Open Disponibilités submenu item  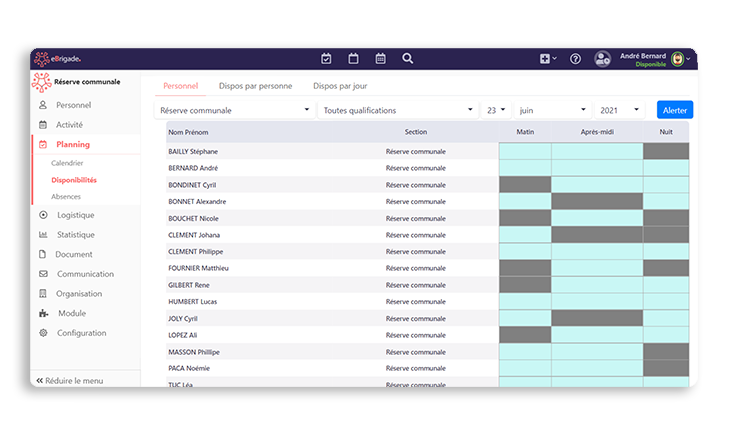coord(74,180)
